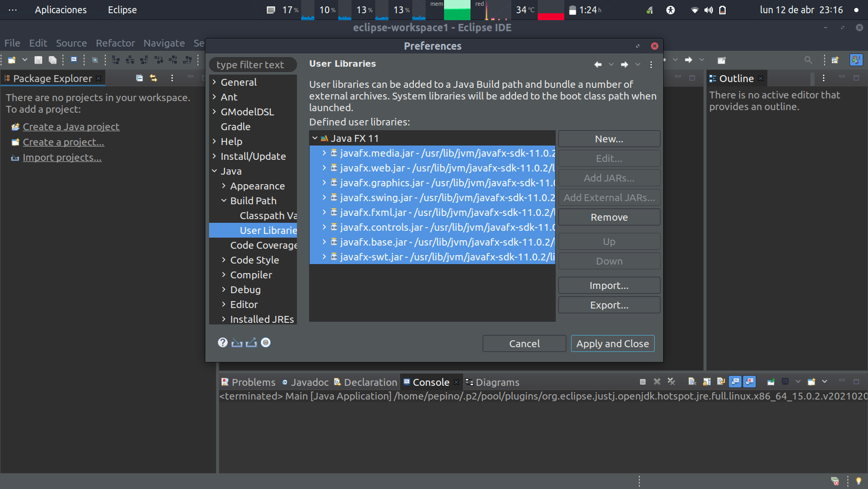Click the search magnifier icon in toolbar
The height and width of the screenshot is (489, 868).
tap(808, 60)
